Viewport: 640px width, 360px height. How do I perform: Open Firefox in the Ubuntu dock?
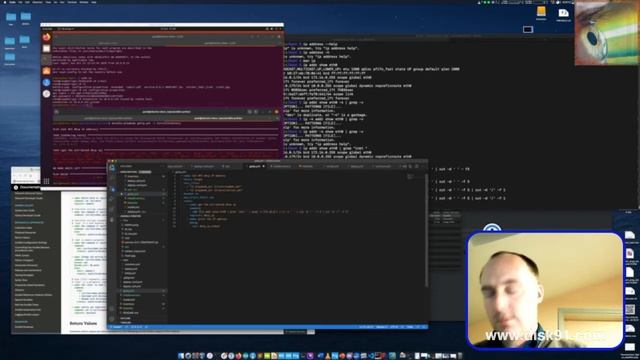(x=47, y=37)
